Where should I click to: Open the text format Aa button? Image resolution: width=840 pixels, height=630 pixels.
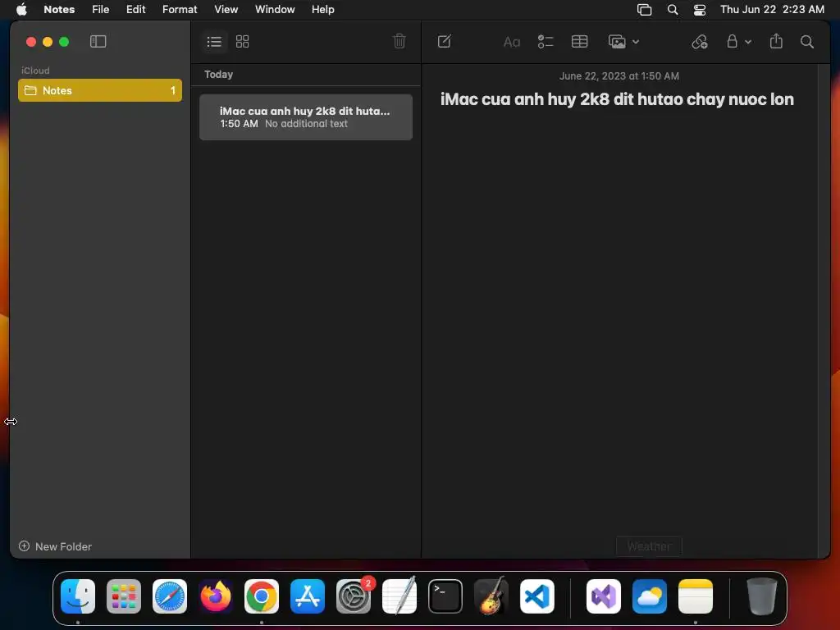point(512,42)
